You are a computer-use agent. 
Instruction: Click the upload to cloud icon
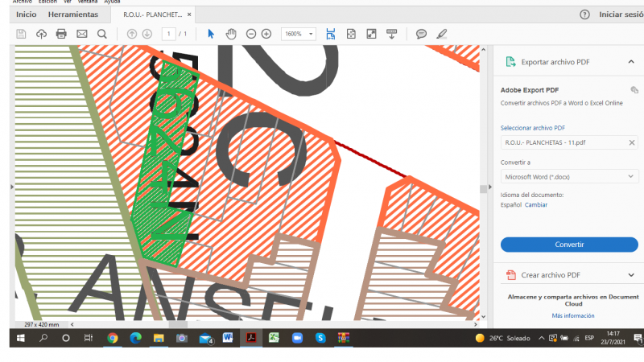pos(41,34)
